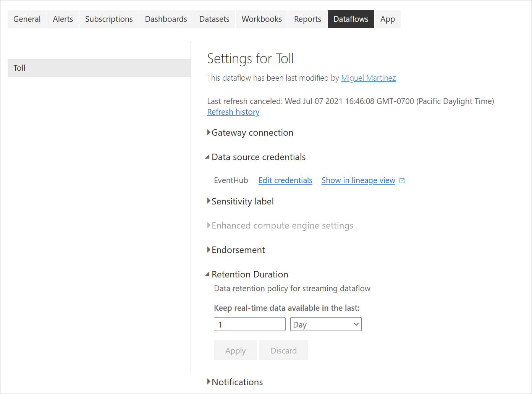
Task: Open the Refresh history link
Action: (x=233, y=112)
